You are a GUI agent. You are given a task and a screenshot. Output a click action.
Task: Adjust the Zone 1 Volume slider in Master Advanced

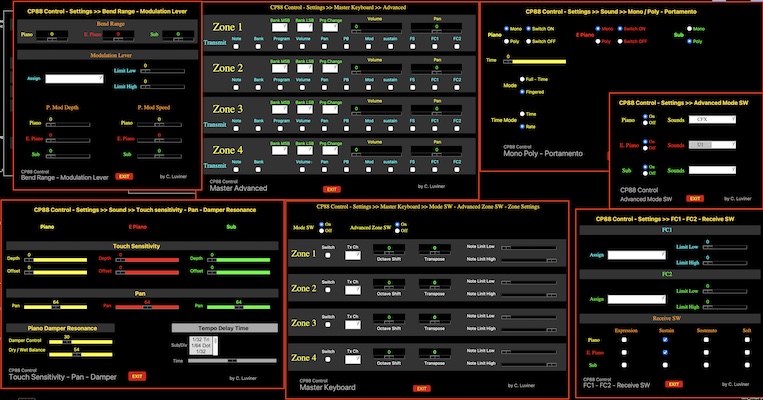[377, 30]
